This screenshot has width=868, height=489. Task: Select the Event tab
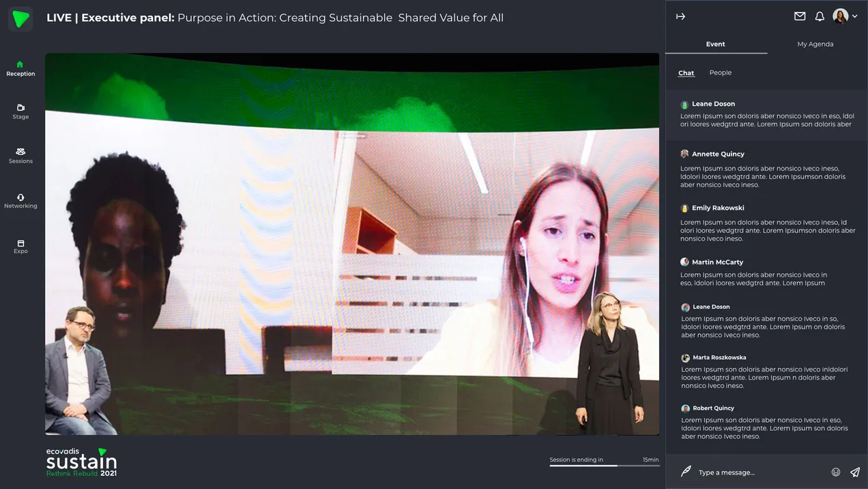pyautogui.click(x=715, y=44)
